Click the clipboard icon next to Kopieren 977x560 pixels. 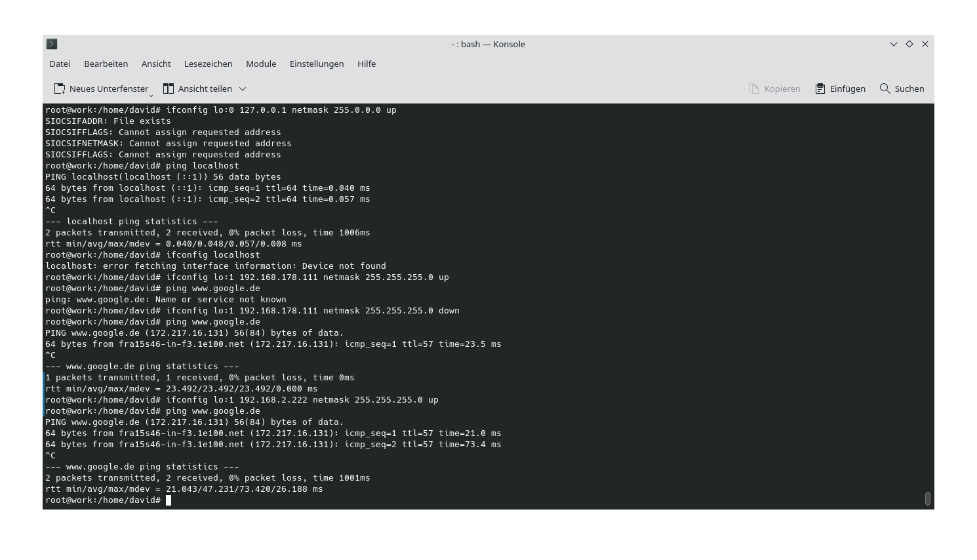tap(753, 89)
